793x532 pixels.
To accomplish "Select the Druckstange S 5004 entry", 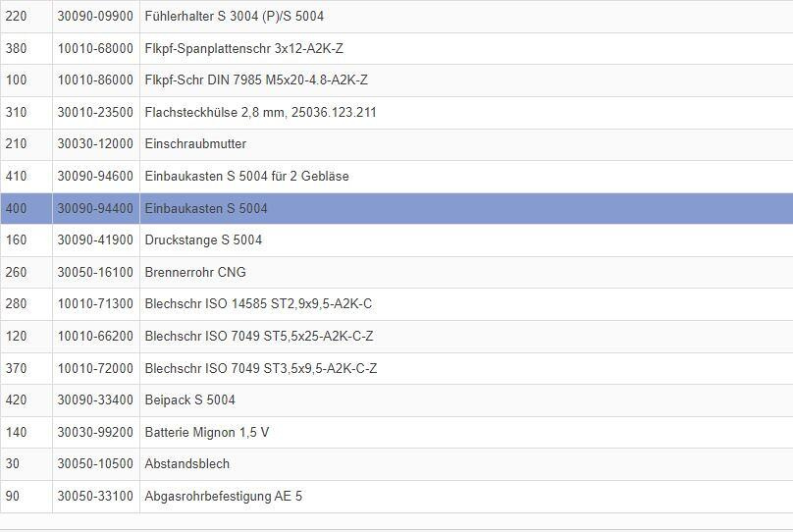I will 203,240.
